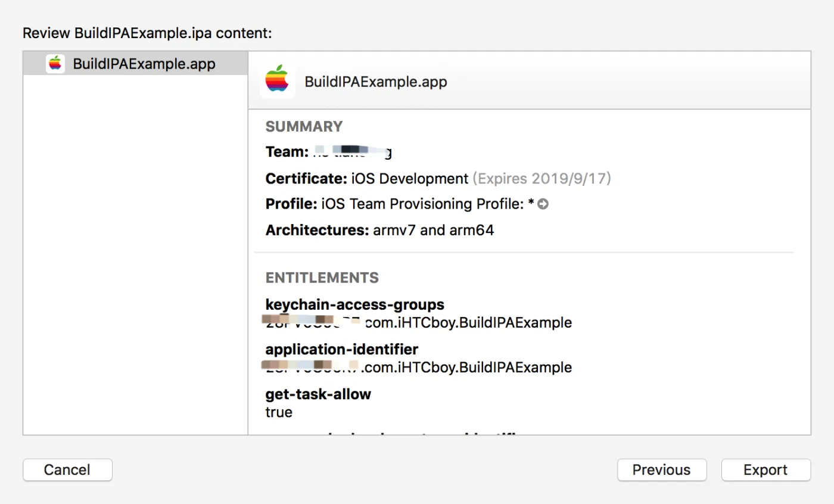This screenshot has height=504, width=834.
Task: Click the certificate expiry date text
Action: (x=542, y=179)
